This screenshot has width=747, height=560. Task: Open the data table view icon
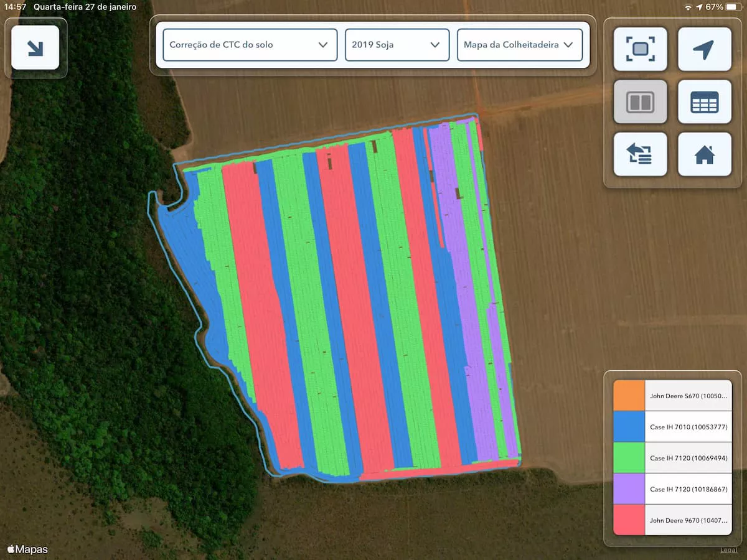coord(704,101)
